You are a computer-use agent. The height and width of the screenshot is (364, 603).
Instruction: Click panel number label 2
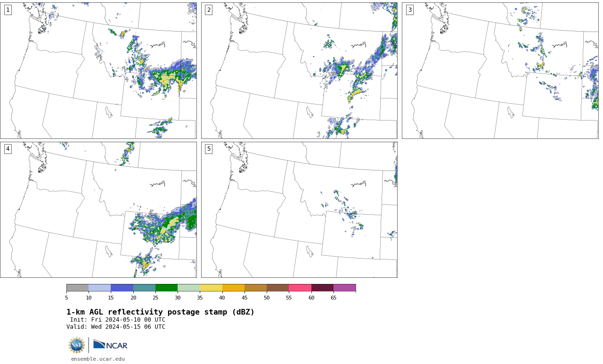pyautogui.click(x=209, y=10)
